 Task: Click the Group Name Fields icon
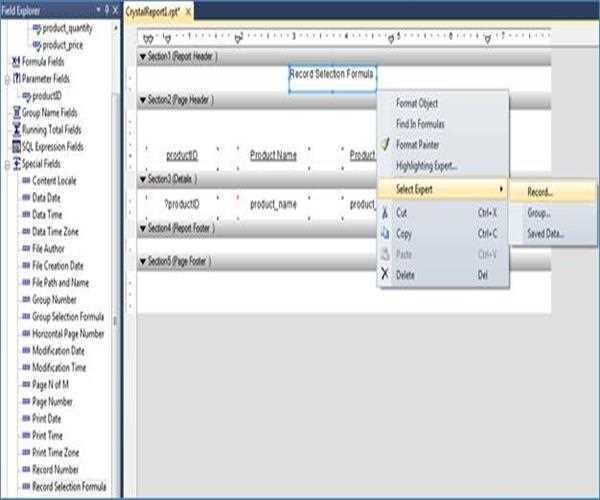pyautogui.click(x=15, y=113)
